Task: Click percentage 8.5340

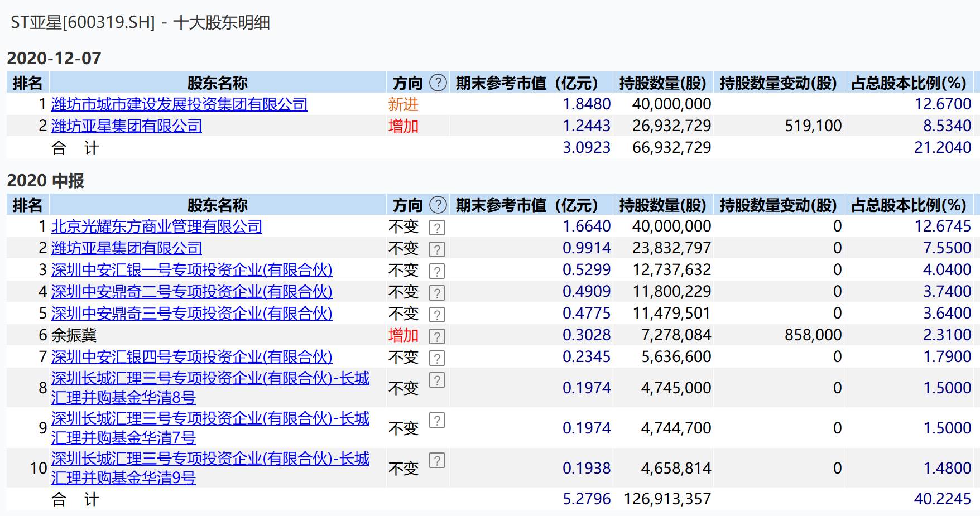Action: 947,126
